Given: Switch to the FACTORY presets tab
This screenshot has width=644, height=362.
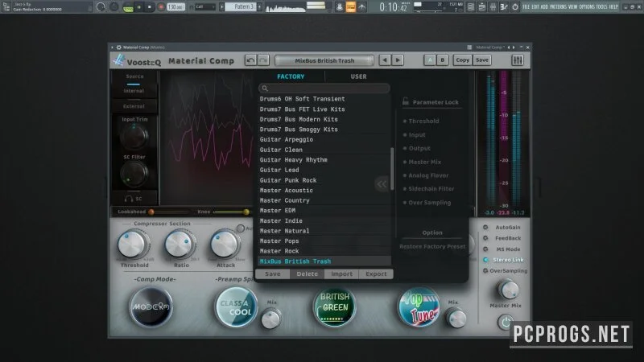Looking at the screenshot, I should [291, 76].
